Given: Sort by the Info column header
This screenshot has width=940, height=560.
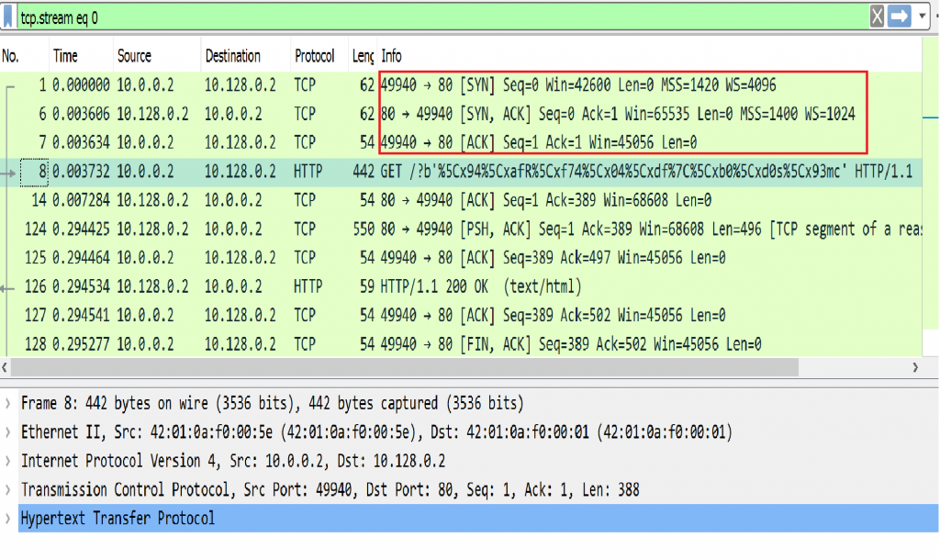Looking at the screenshot, I should coord(649,56).
